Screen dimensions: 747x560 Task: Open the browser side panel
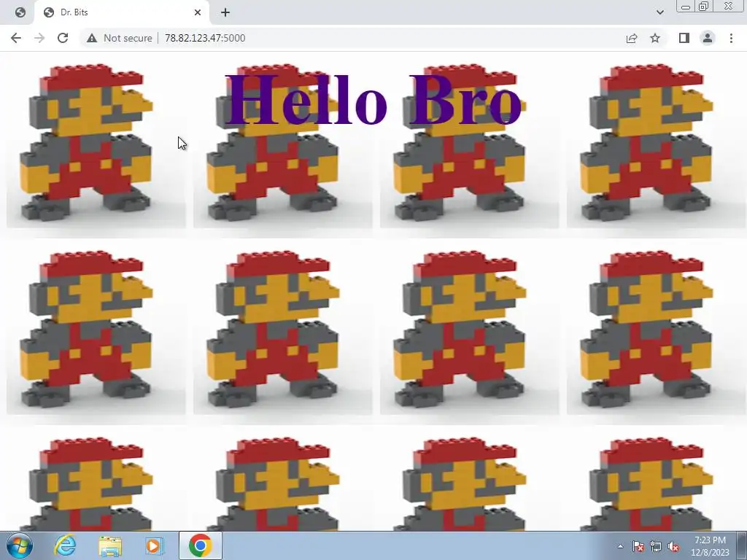pyautogui.click(x=684, y=38)
